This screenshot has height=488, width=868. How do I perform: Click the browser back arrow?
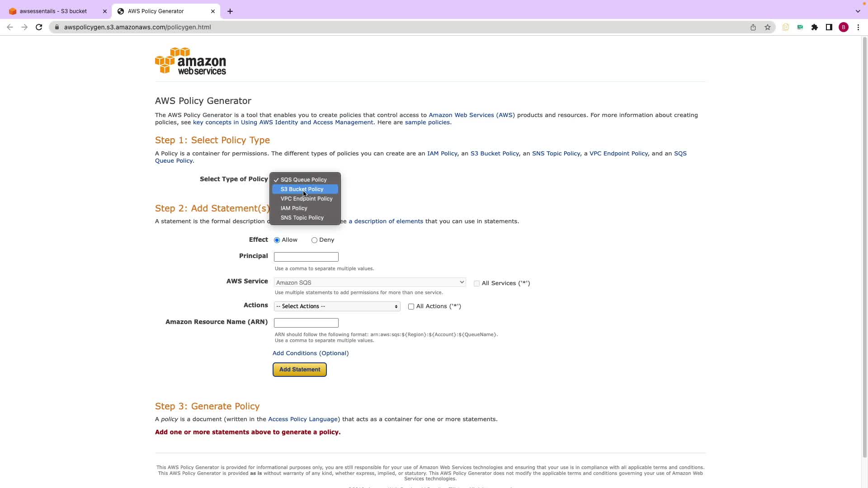pyautogui.click(x=10, y=27)
